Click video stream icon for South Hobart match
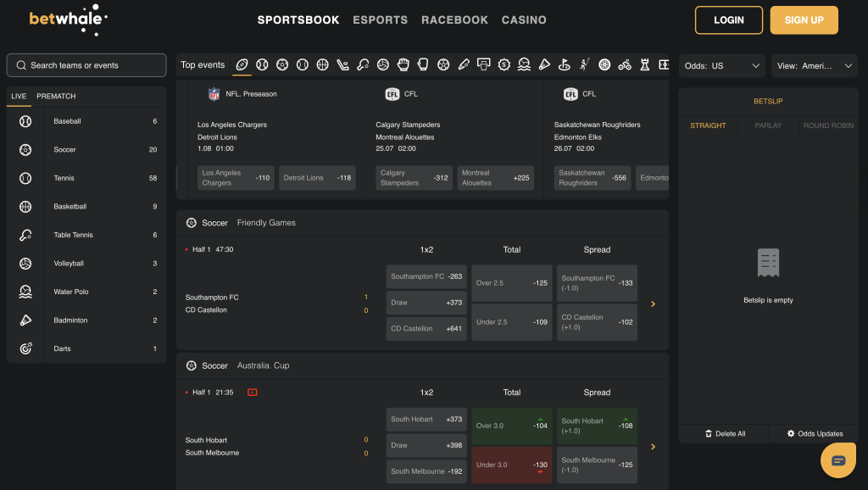Viewport: 868px width, 490px height. [x=253, y=392]
